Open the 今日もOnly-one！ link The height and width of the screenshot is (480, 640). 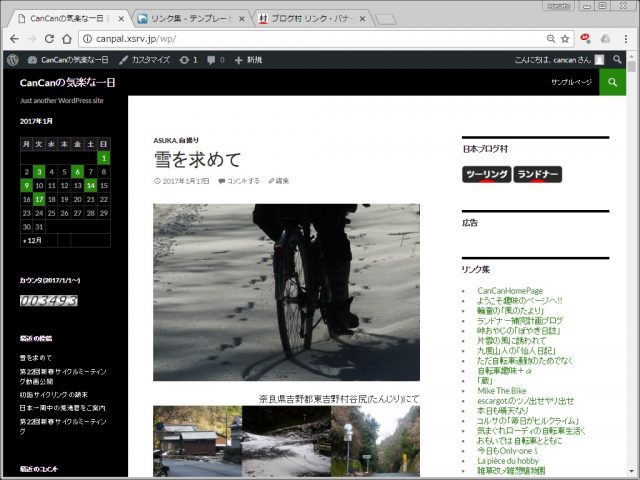tap(507, 451)
